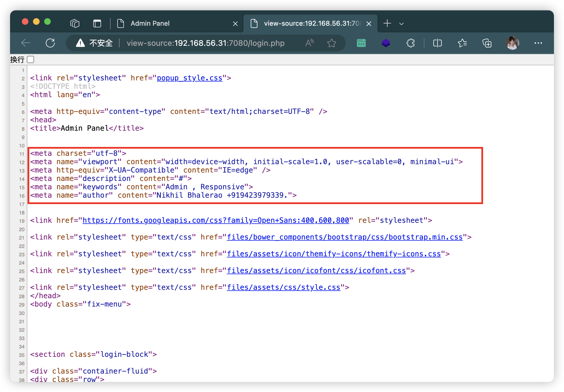Image resolution: width=564 pixels, height=392 pixels.
Task: Select the view-source:192.168.56.31 tab
Action: 310,23
